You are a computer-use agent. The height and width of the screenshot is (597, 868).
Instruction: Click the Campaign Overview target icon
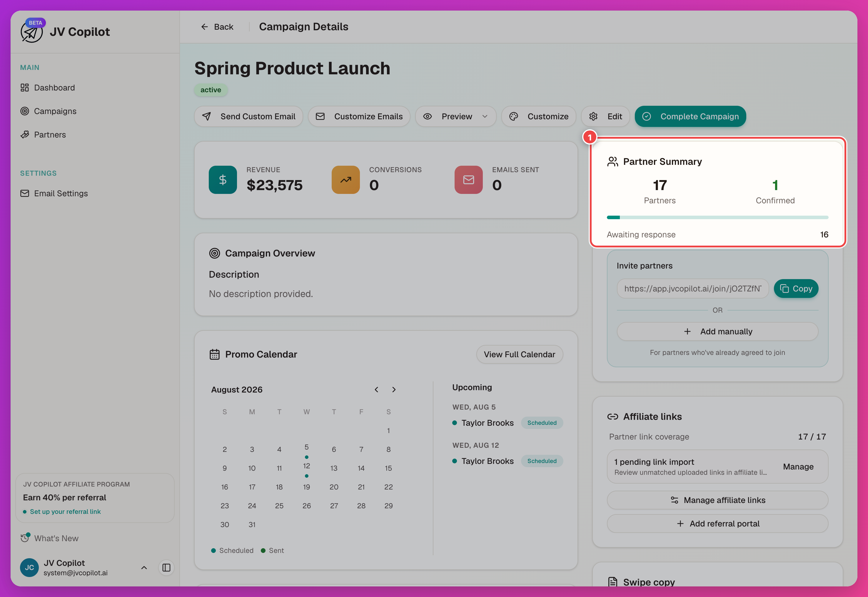pos(214,253)
